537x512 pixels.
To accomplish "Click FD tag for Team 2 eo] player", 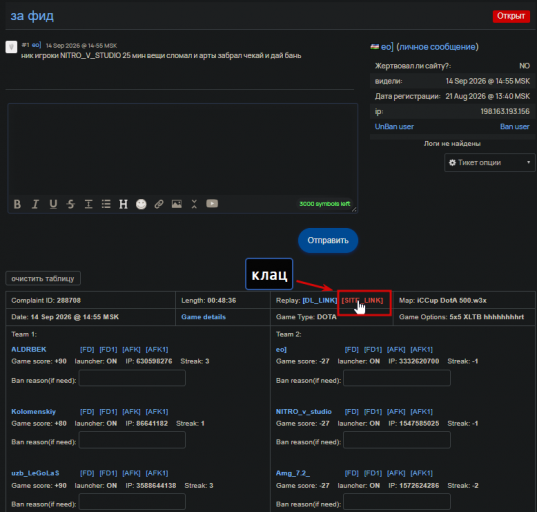I will click(352, 349).
